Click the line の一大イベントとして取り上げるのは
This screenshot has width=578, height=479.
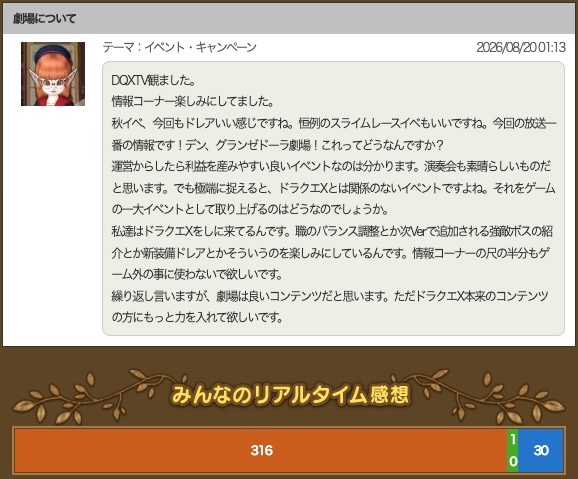click(x=250, y=209)
